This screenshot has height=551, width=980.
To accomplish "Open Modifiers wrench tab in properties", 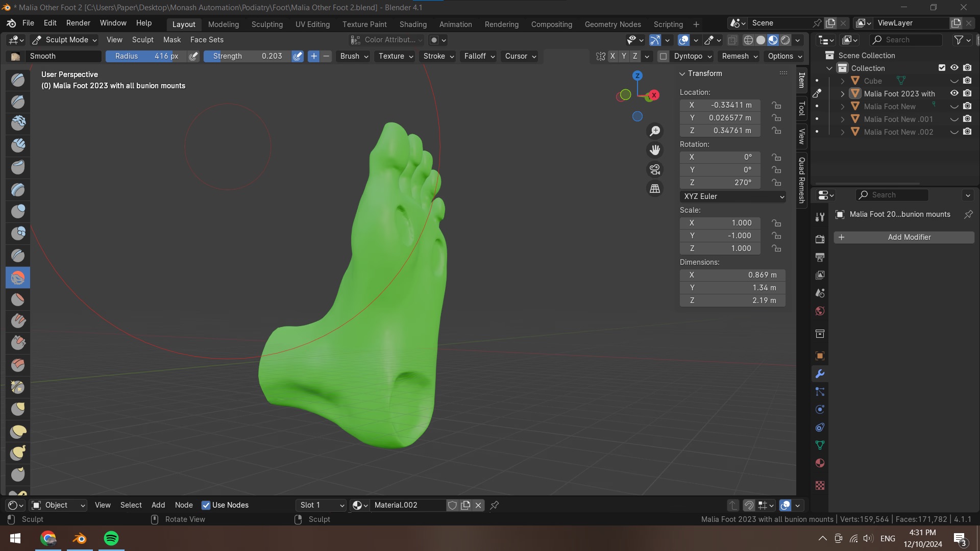I will 820,374.
